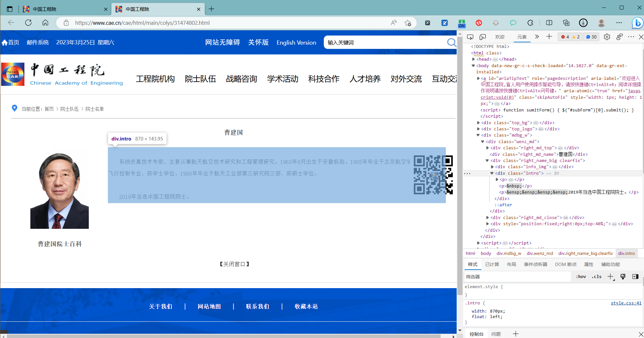Open the 属性 tab in styles pane
This screenshot has width=644, height=338.
tap(589, 264)
